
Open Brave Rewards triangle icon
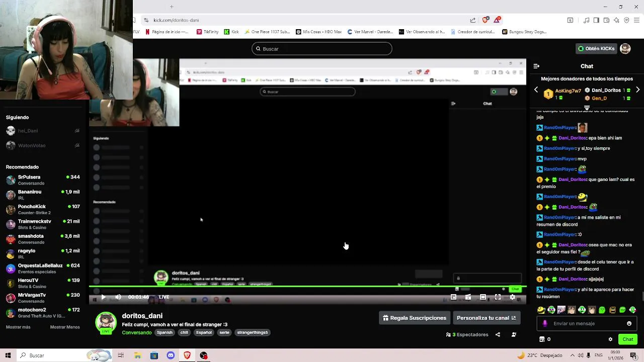point(497,20)
